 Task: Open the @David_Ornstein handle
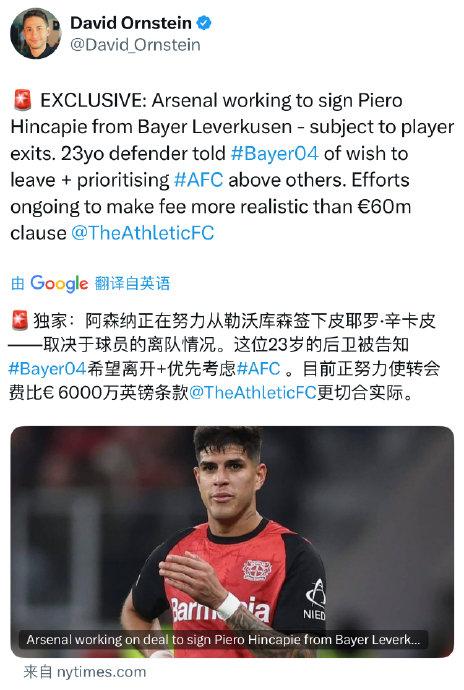(x=135, y=45)
